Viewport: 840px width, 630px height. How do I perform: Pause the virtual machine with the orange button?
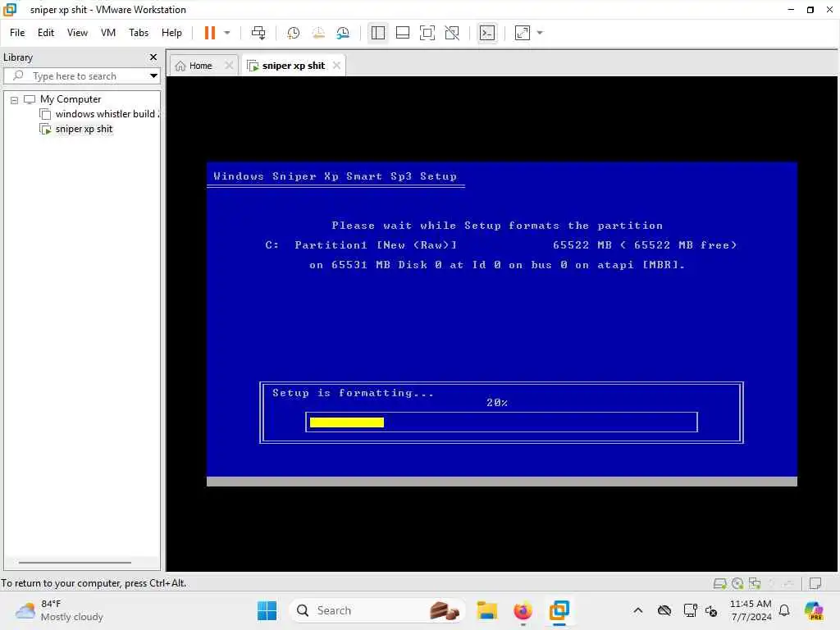click(x=209, y=33)
